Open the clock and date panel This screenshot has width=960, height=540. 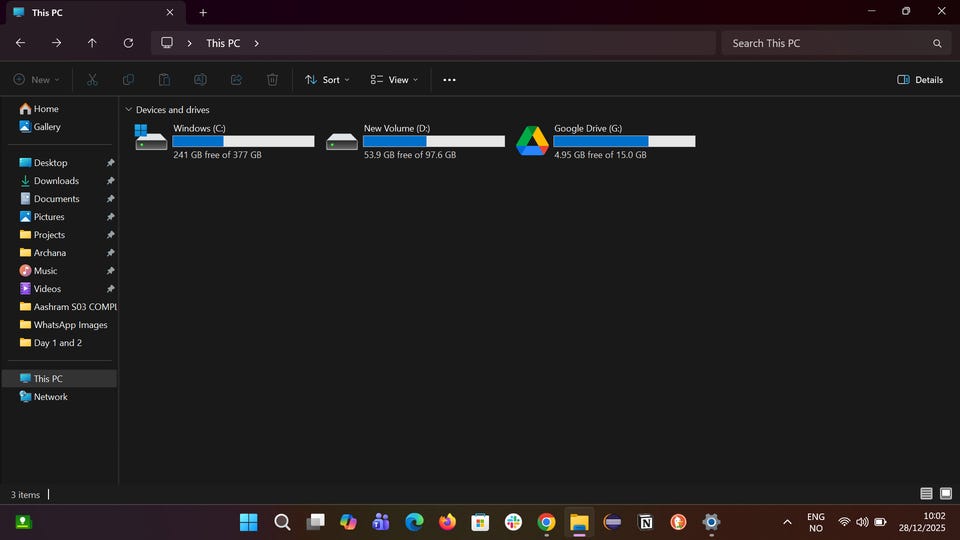coord(922,522)
